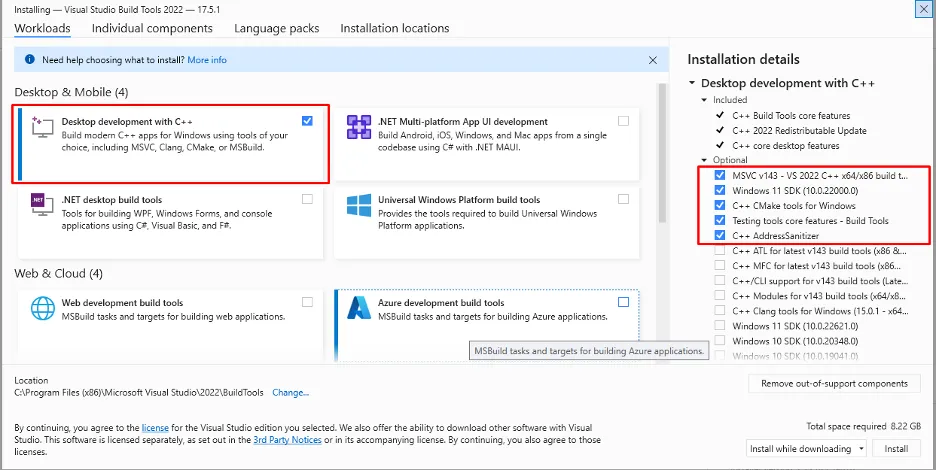The height and width of the screenshot is (470, 936).
Task: Click the Installation details heading
Action: pyautogui.click(x=743, y=59)
